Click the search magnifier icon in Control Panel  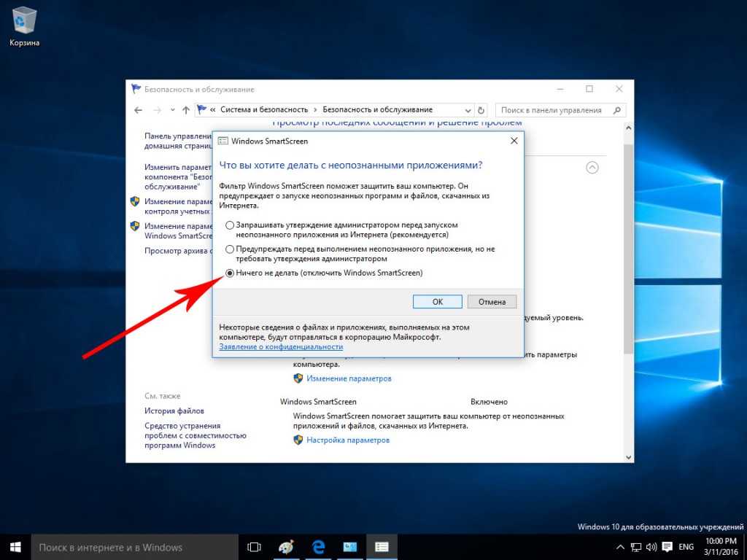(617, 110)
